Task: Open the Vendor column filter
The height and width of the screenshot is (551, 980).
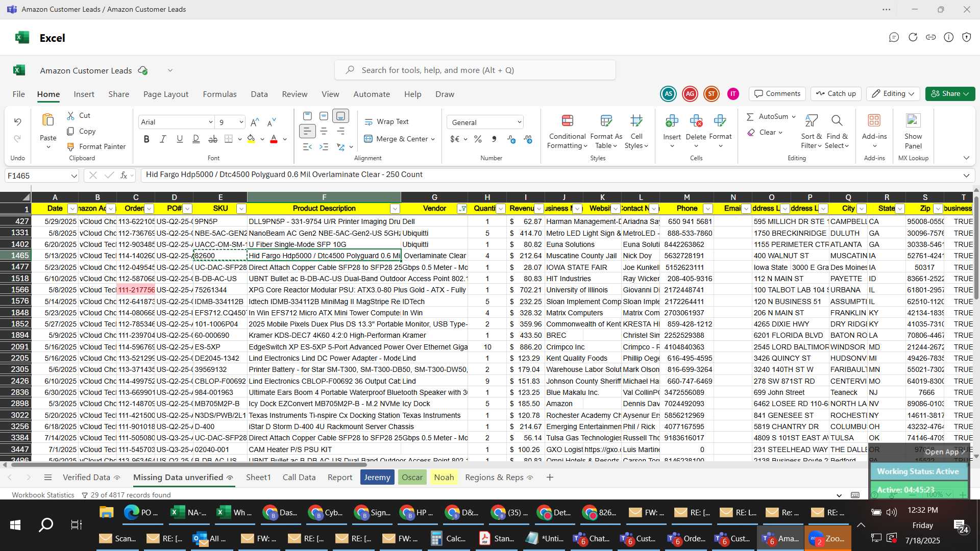Action: click(462, 209)
